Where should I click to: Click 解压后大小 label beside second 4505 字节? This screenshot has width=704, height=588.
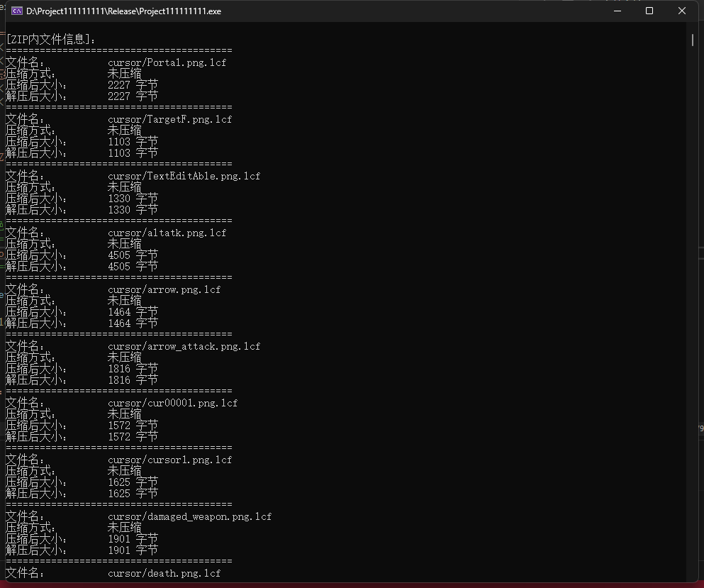36,267
